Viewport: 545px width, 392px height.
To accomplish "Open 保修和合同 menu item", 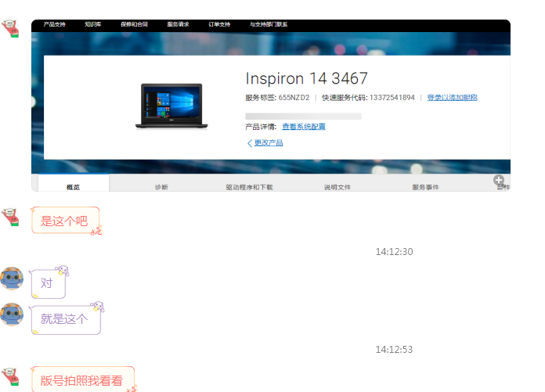I will 135,24.
